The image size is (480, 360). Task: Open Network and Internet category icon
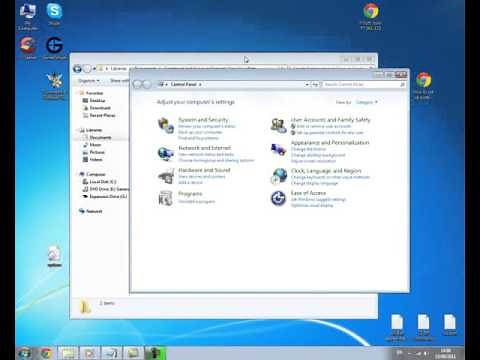point(166,154)
